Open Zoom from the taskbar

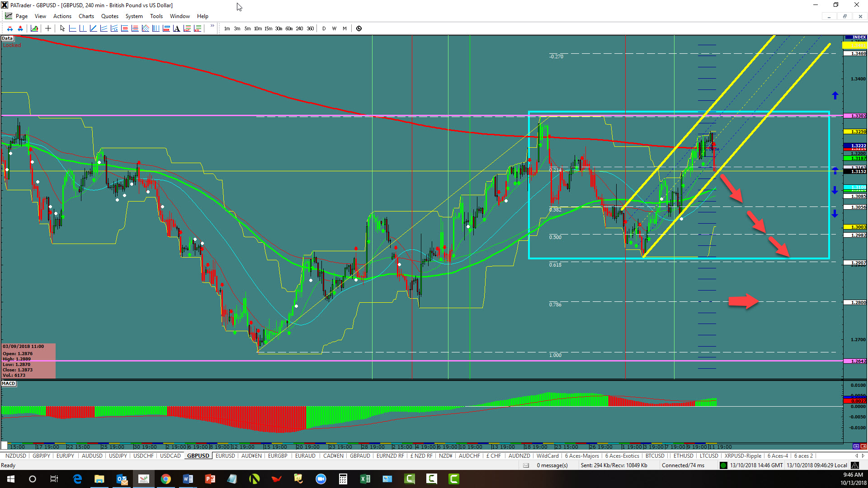click(x=321, y=479)
